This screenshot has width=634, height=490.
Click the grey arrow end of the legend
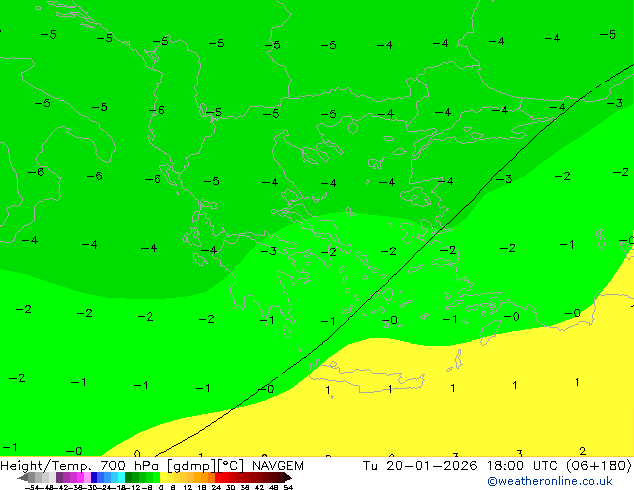click(22, 478)
